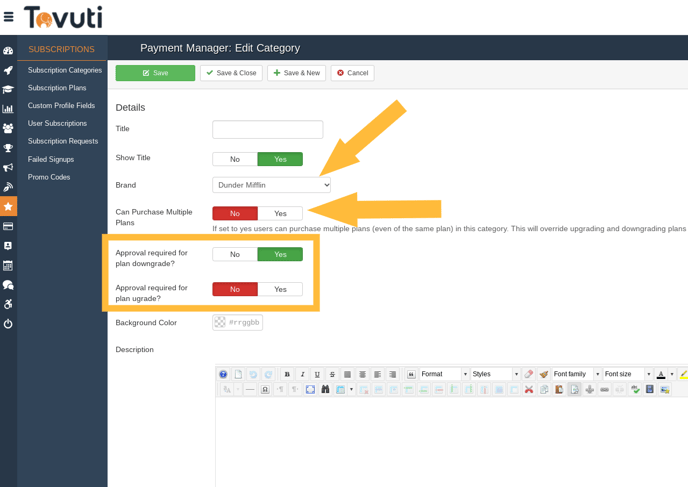Open the Format dropdown in editor
The height and width of the screenshot is (487, 688).
click(444, 374)
